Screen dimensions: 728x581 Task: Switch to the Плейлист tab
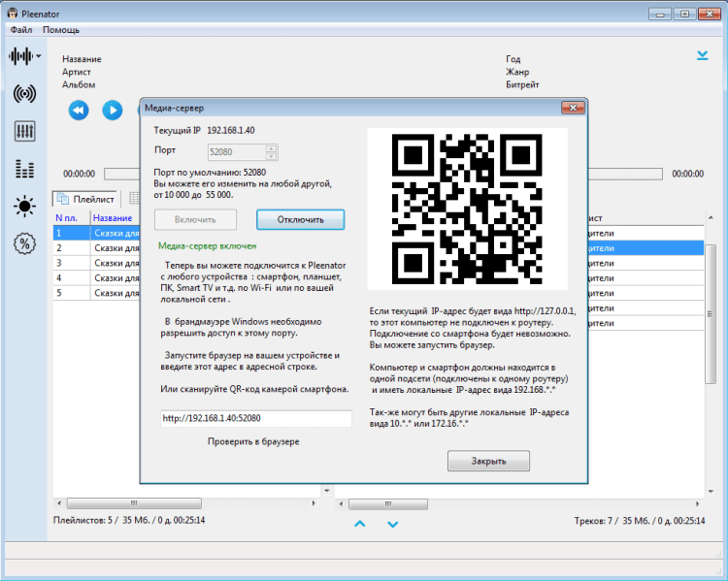click(86, 199)
